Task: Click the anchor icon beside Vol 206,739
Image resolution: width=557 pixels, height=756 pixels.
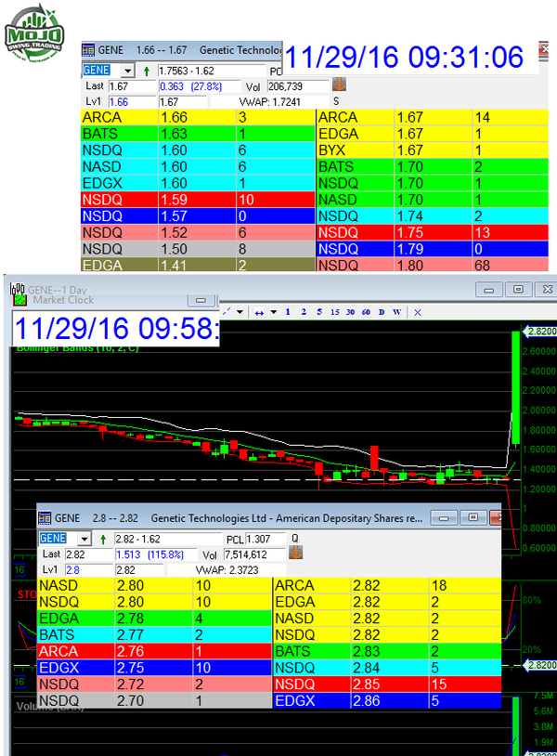Action: click(x=338, y=85)
